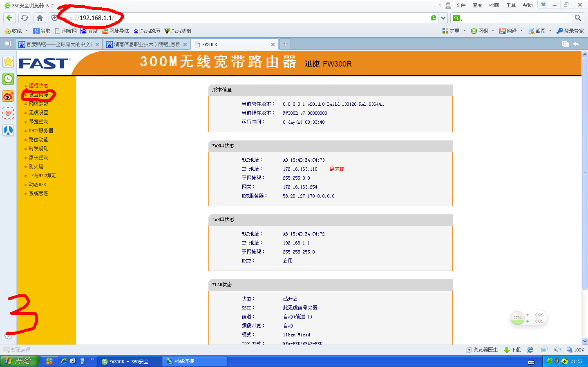
Task: Open the 淘宝网 bookmark
Action: tap(66, 31)
